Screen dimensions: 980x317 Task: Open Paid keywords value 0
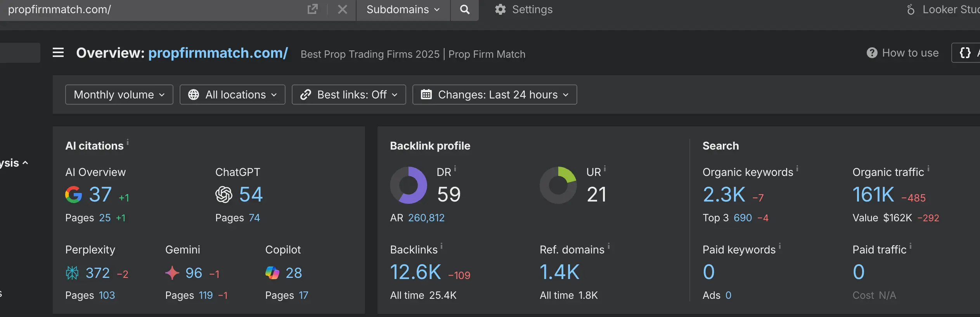click(x=709, y=272)
